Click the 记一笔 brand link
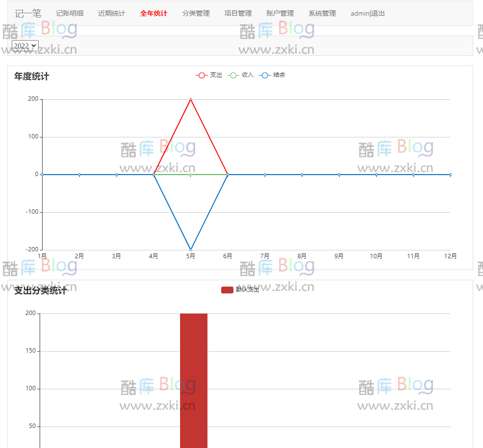483x448 pixels. (x=28, y=14)
